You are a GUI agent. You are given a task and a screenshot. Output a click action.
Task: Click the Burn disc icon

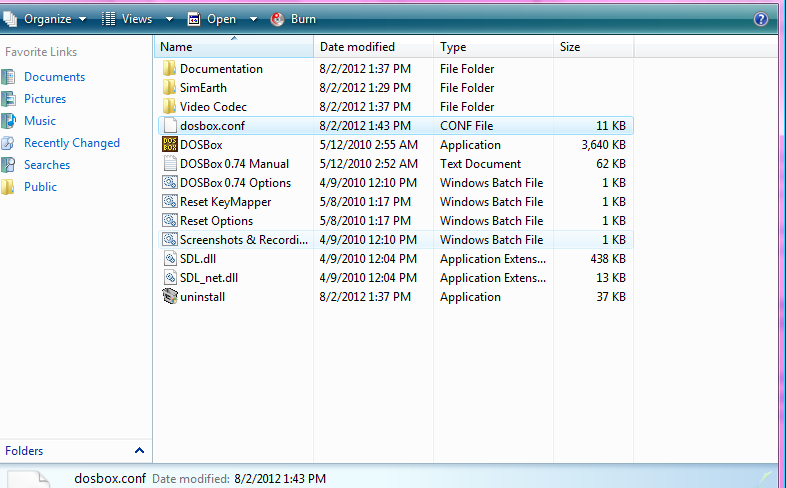pos(277,19)
